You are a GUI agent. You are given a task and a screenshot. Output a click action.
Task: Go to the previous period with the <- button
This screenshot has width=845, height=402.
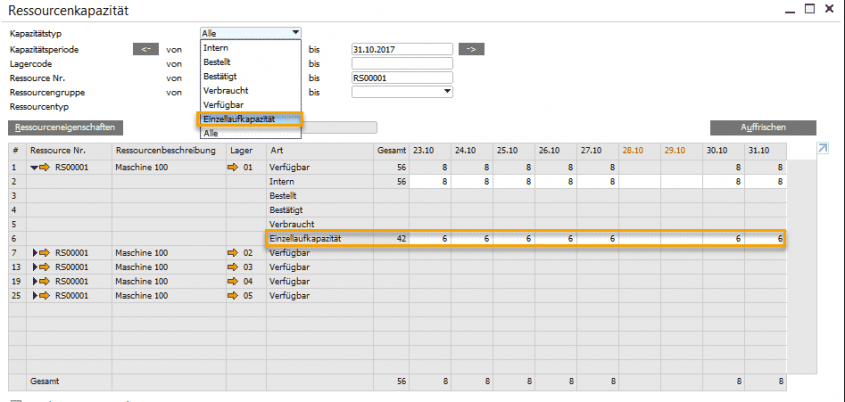[x=146, y=49]
